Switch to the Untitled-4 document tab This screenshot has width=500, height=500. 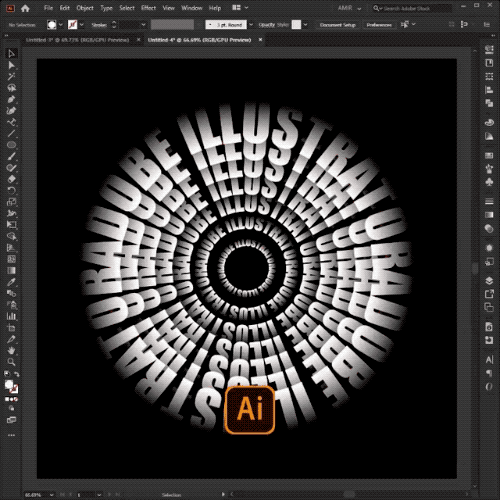[199, 40]
